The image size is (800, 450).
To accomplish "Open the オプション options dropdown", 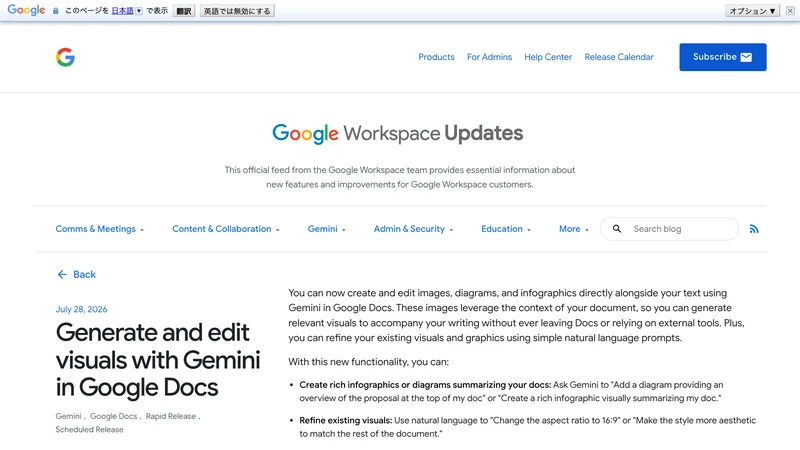I will pyautogui.click(x=752, y=11).
